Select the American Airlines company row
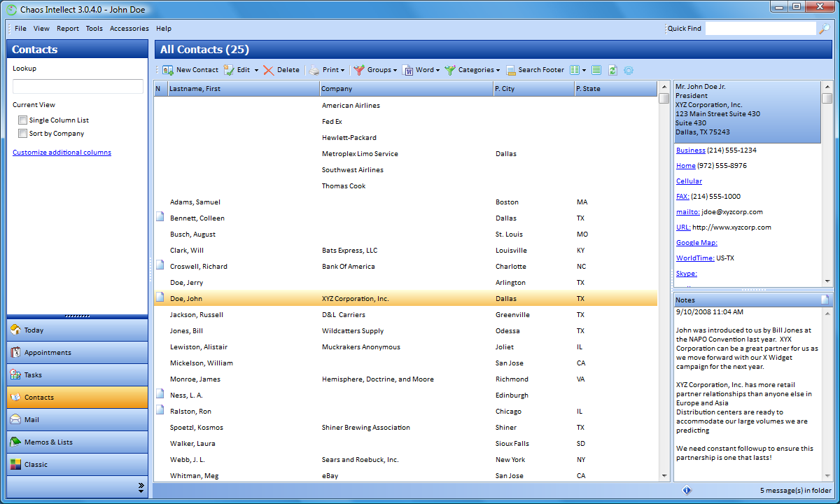The image size is (840, 504). (x=406, y=106)
